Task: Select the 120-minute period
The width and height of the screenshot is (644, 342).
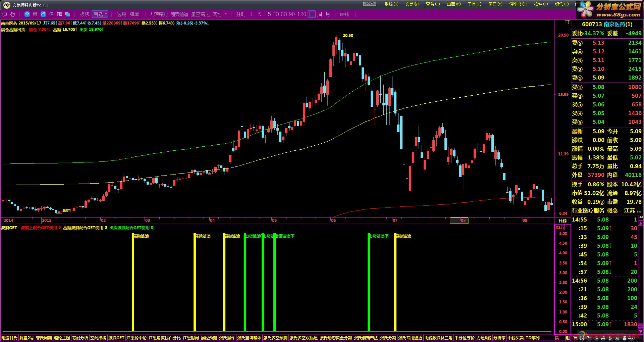Action: pyautogui.click(x=302, y=14)
